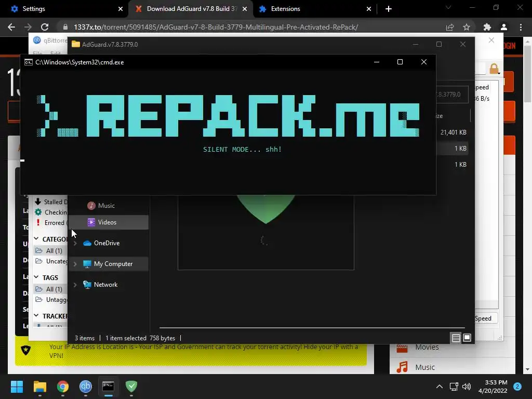Select Music in Explorer sidebar
The height and width of the screenshot is (399, 532).
(x=109, y=206)
